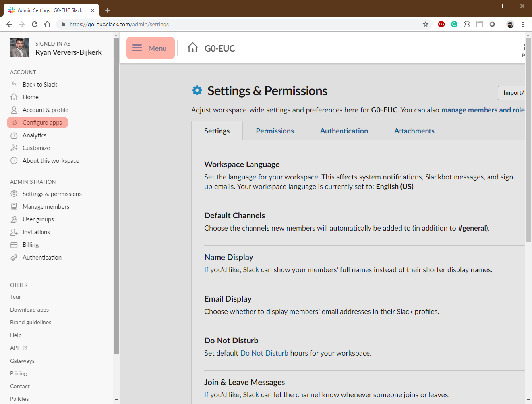Viewport: 532px width, 404px height.
Task: Select the Admin Settings browser tab
Action: coord(50,10)
